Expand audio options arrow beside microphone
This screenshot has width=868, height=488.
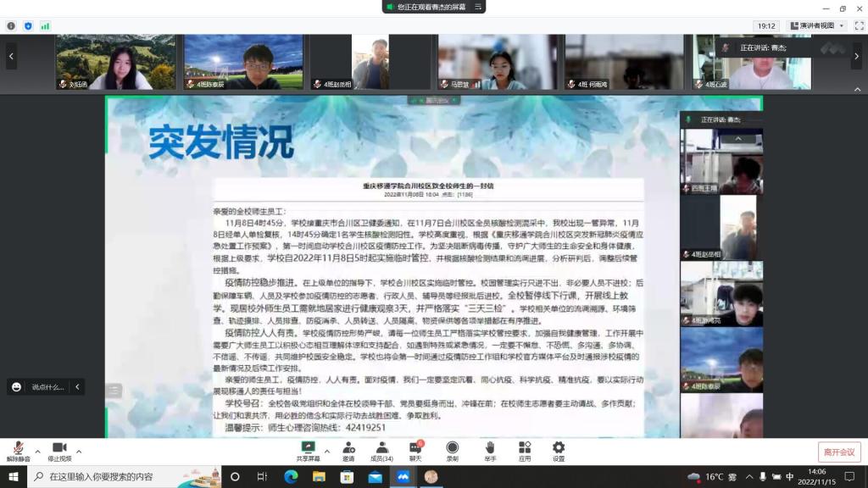click(x=38, y=451)
